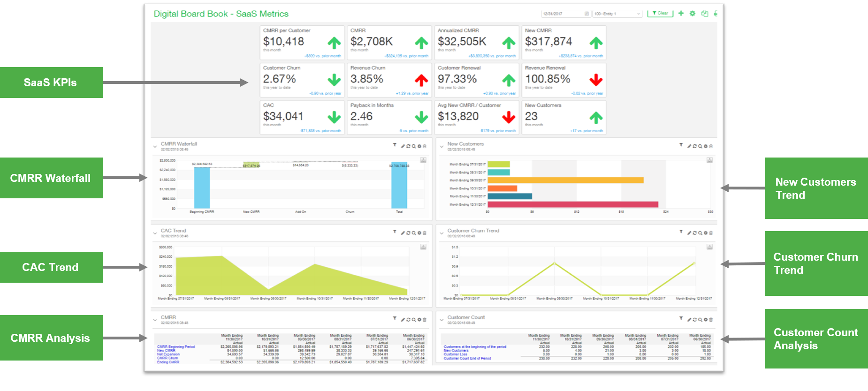Image resolution: width=868 pixels, height=391 pixels.
Task: Add a new widget with the plus icon
Action: point(681,14)
